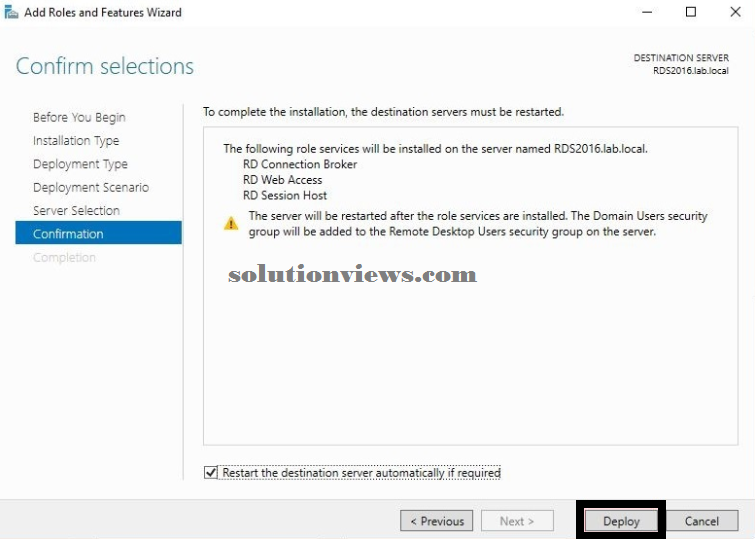Go back with the Previous button
The width and height of the screenshot is (755, 539).
[x=436, y=521]
